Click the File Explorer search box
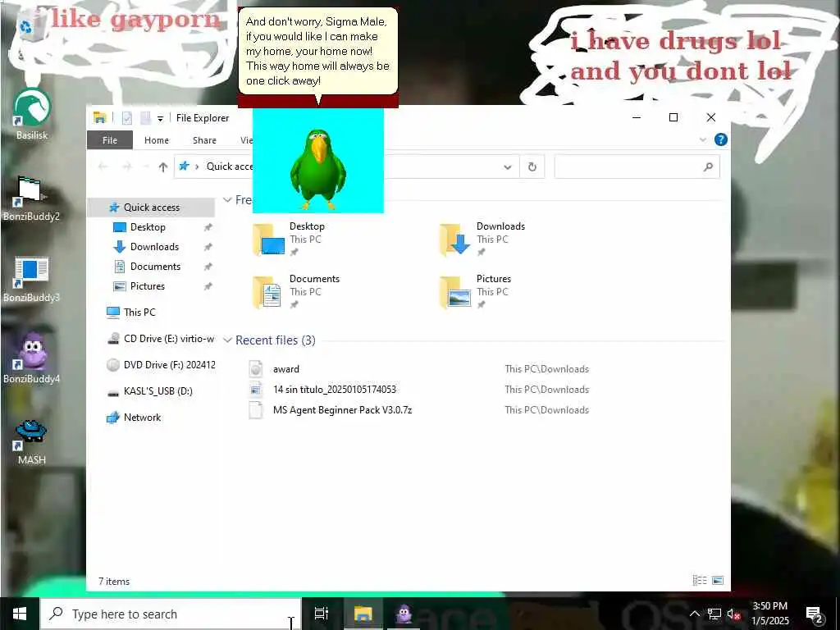 click(x=637, y=167)
